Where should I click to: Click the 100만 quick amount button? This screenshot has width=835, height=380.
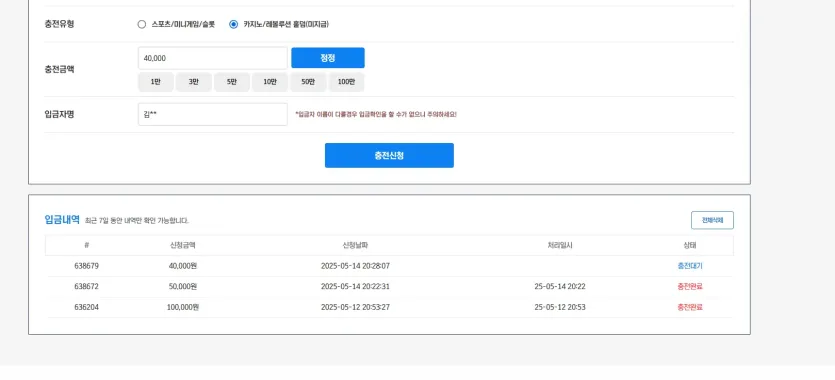point(346,82)
